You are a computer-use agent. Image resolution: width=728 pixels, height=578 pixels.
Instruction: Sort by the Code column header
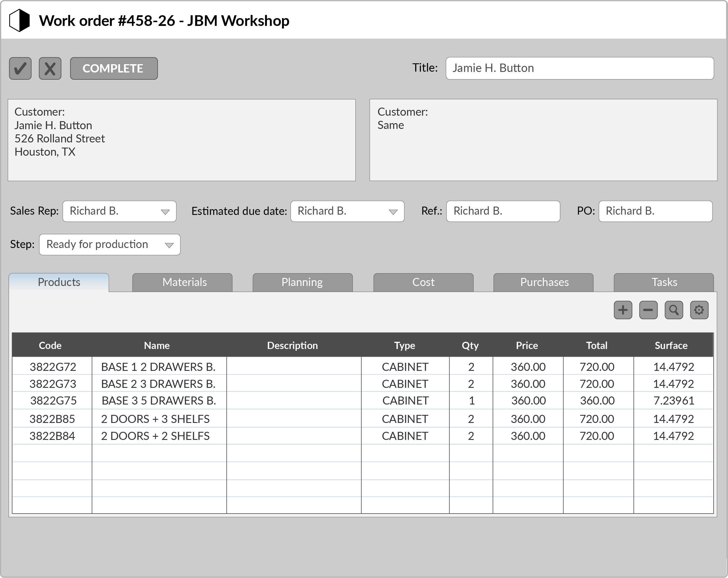[50, 345]
